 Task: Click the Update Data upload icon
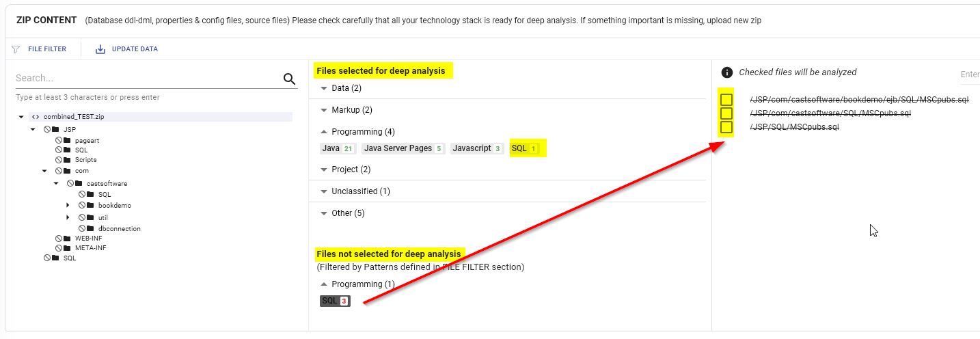100,49
